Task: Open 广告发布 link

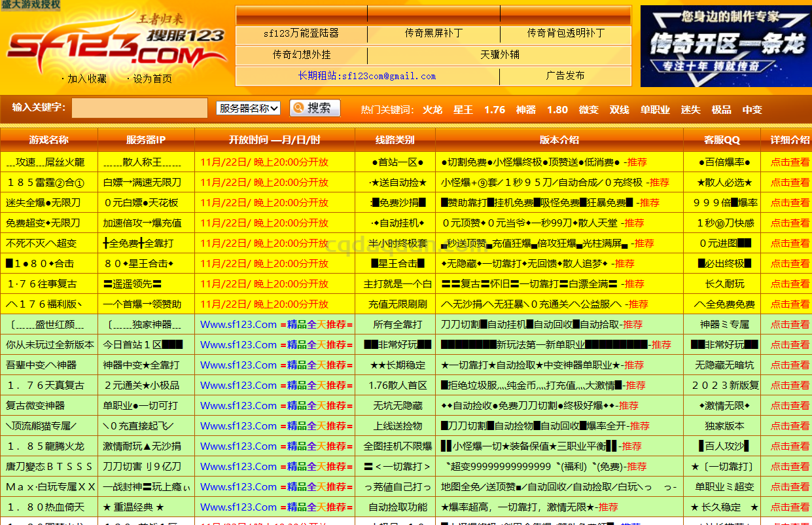Action: tap(565, 76)
